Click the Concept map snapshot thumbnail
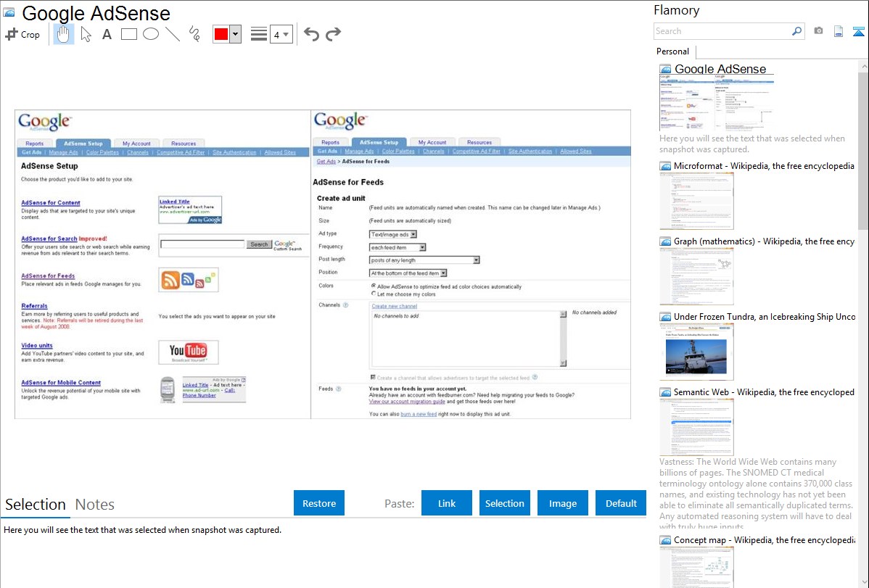The width and height of the screenshot is (869, 588). coord(696,567)
